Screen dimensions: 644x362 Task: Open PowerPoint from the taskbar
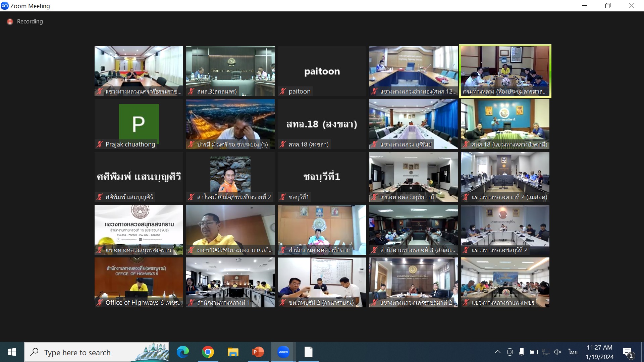coord(258,352)
